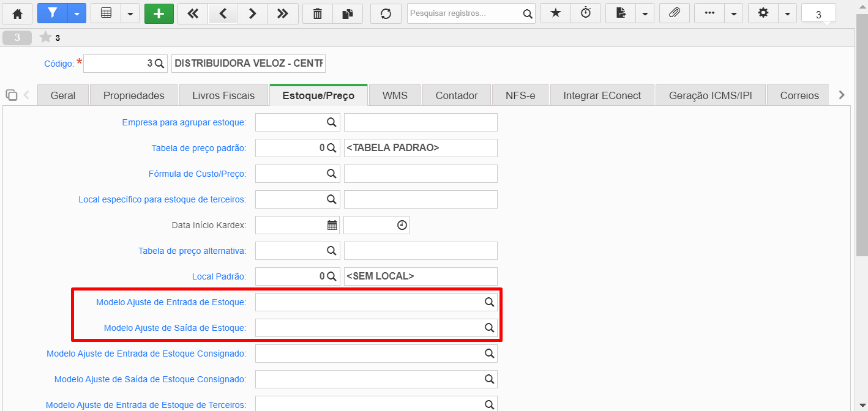Toggle the favorite star next to 3
868x411 pixels.
(45, 38)
